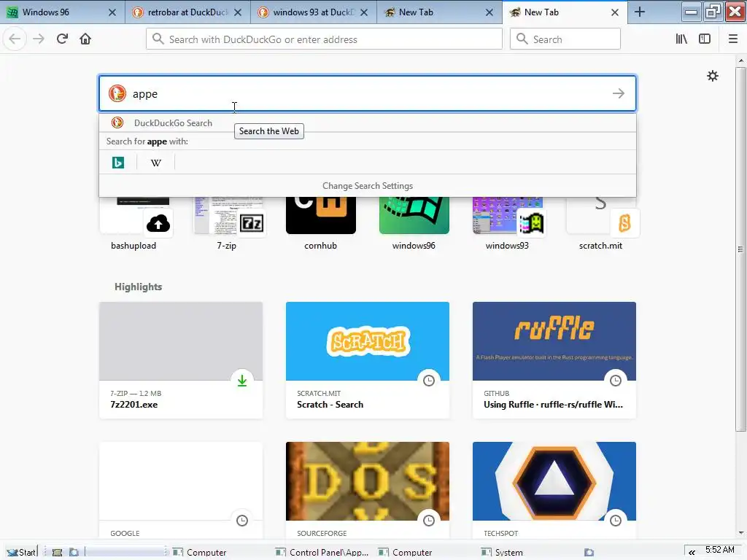The image size is (747, 560).
Task: Focus the address bar field
Action: 324,39
